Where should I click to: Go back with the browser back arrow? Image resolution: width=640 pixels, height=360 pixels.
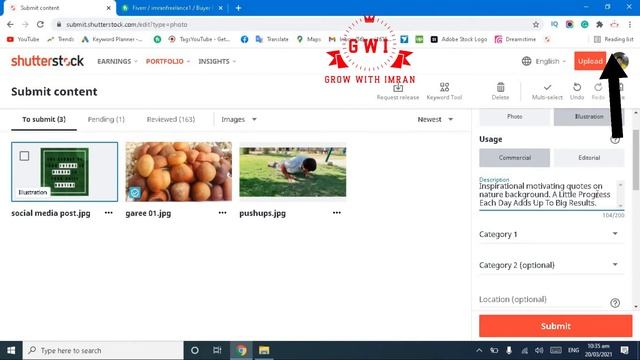click(x=10, y=24)
